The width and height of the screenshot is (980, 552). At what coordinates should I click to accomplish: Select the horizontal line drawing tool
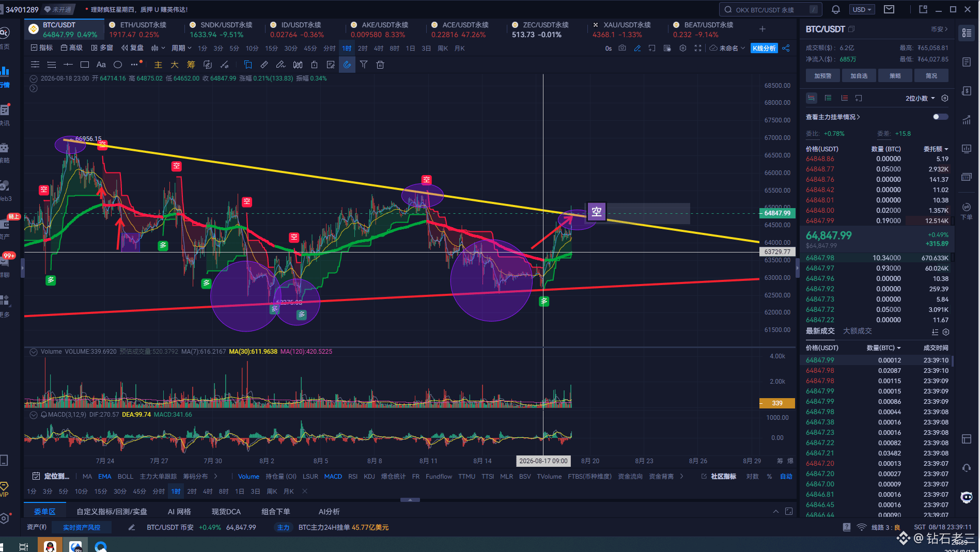coord(68,65)
